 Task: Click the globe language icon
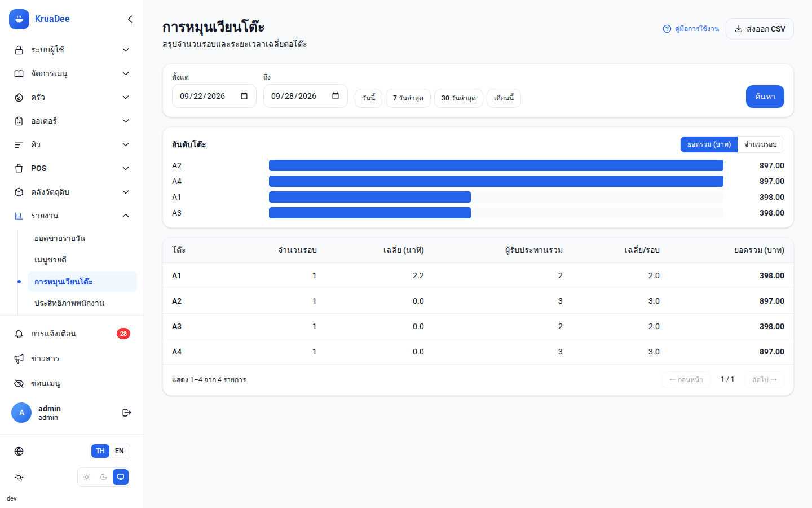click(19, 451)
